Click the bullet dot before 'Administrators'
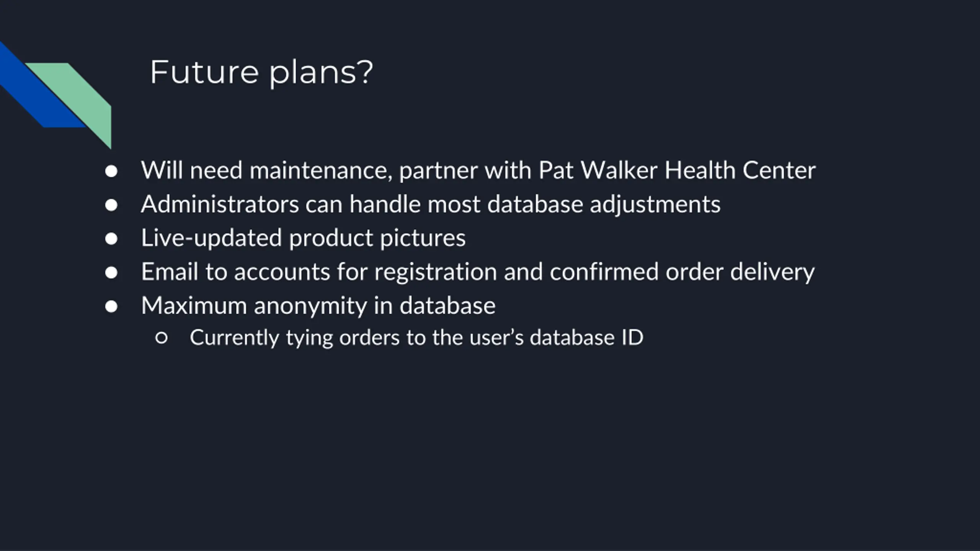The width and height of the screenshot is (980, 551). point(111,205)
